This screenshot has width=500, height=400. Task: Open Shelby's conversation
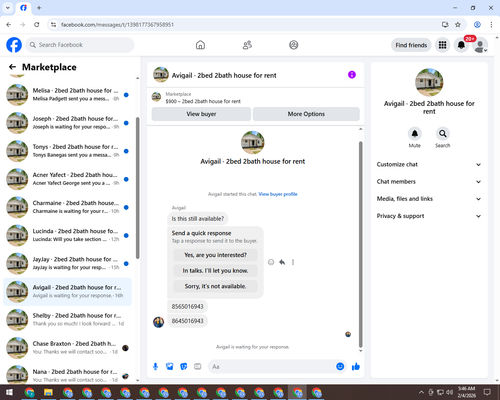point(67,320)
